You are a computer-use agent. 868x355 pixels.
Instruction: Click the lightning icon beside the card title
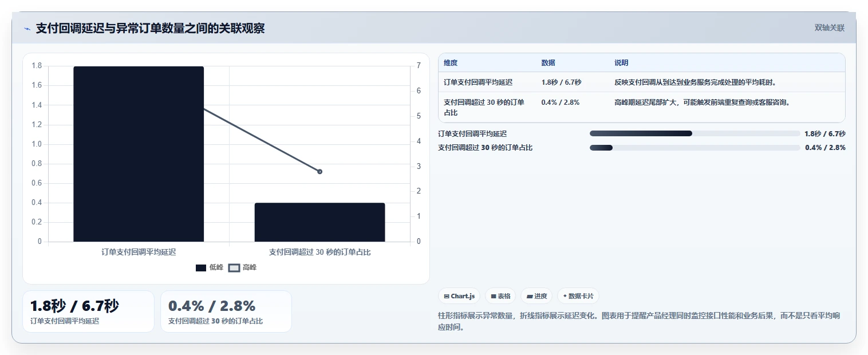[x=27, y=29]
